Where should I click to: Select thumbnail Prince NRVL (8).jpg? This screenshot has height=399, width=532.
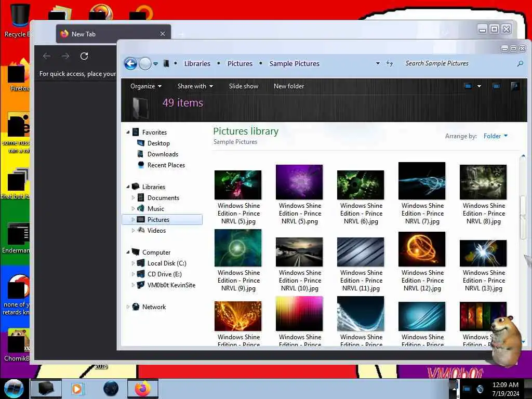pyautogui.click(x=483, y=182)
